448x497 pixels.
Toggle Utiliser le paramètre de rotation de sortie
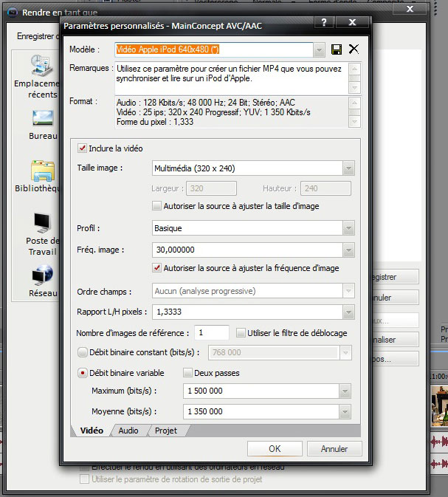84,479
